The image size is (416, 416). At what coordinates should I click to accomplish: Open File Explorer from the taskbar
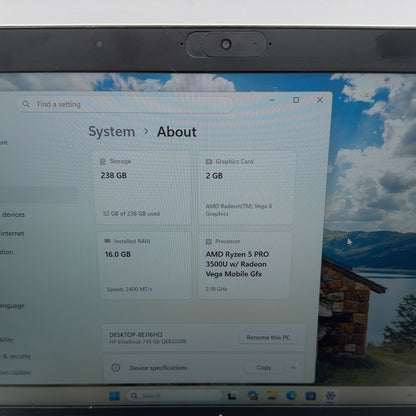pyautogui.click(x=272, y=396)
